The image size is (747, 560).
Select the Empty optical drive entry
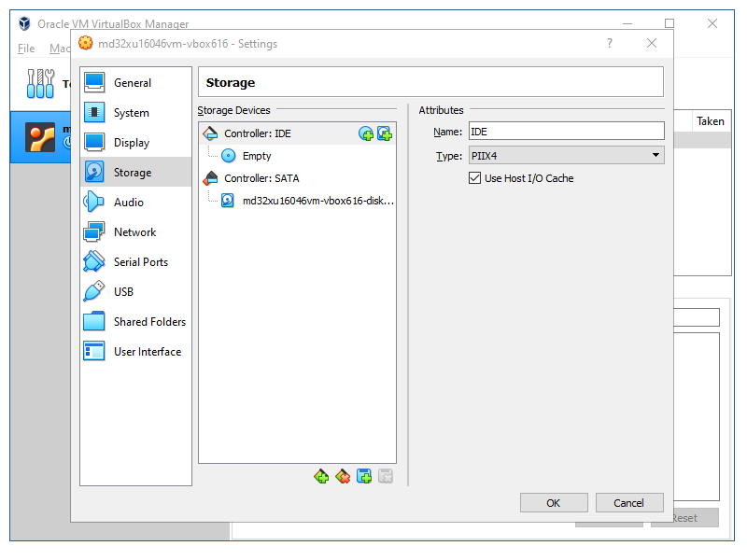tap(256, 156)
